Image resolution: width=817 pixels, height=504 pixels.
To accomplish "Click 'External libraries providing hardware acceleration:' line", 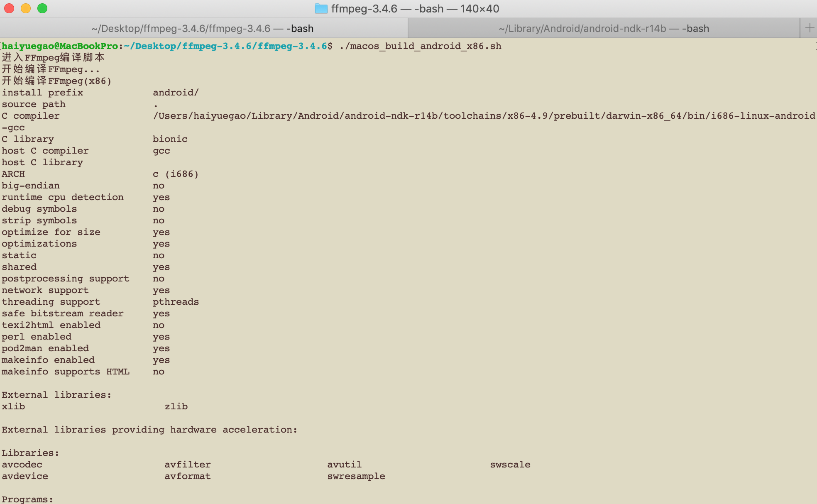I will click(x=150, y=430).
